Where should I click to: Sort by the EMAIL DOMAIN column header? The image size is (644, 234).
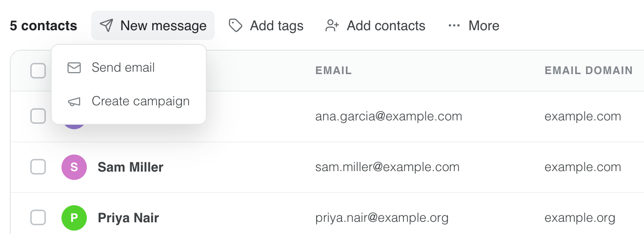[588, 71]
